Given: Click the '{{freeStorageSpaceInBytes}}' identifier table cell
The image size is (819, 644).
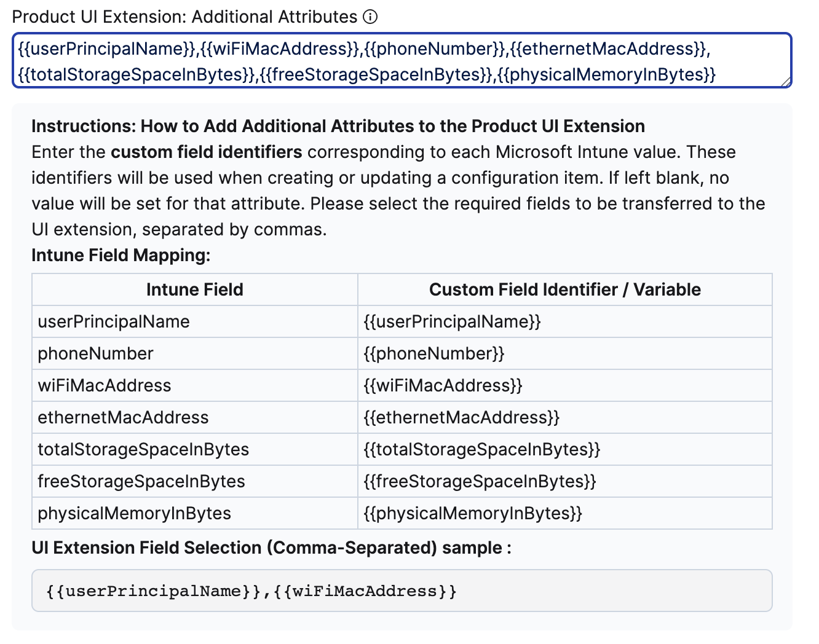Looking at the screenshot, I should [x=565, y=481].
